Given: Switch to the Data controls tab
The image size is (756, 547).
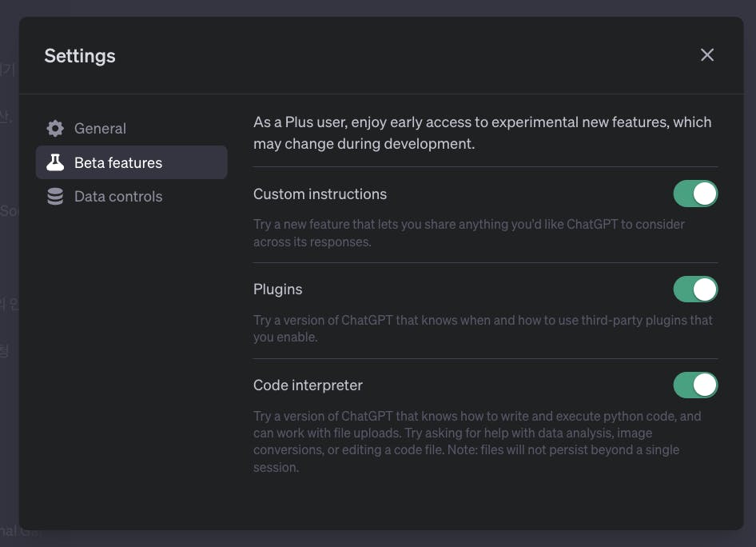Looking at the screenshot, I should (x=118, y=197).
